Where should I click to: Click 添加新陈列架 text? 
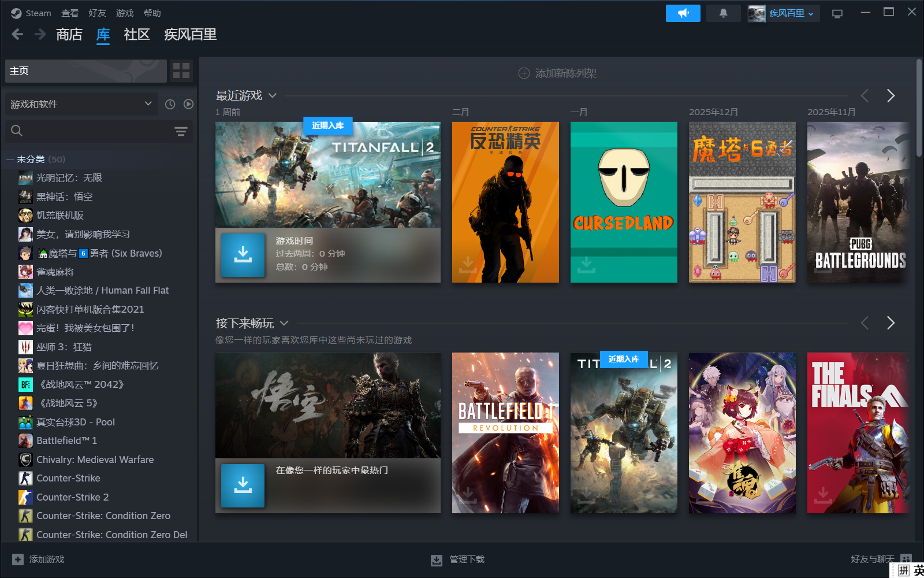pos(566,73)
